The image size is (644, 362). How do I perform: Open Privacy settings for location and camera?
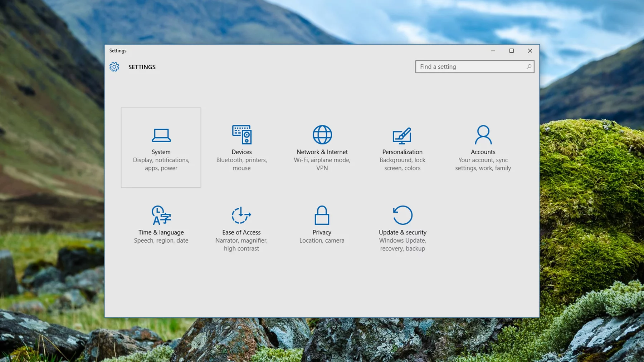click(x=322, y=223)
